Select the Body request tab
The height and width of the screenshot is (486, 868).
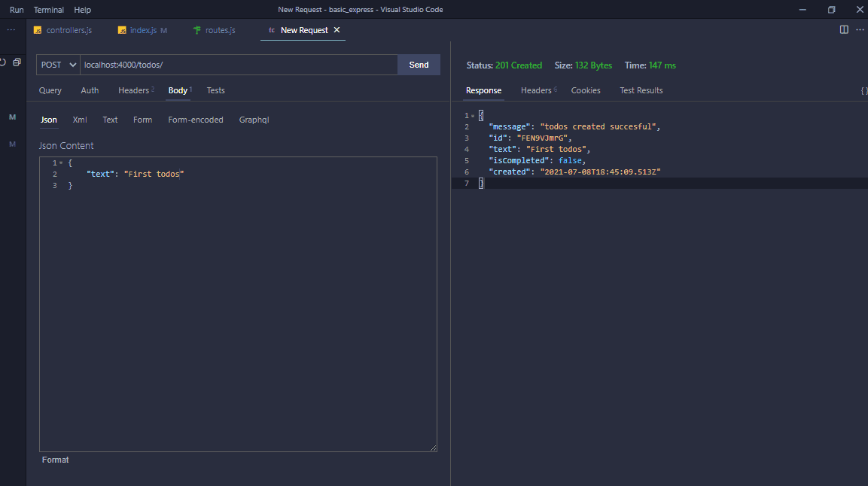pos(179,91)
